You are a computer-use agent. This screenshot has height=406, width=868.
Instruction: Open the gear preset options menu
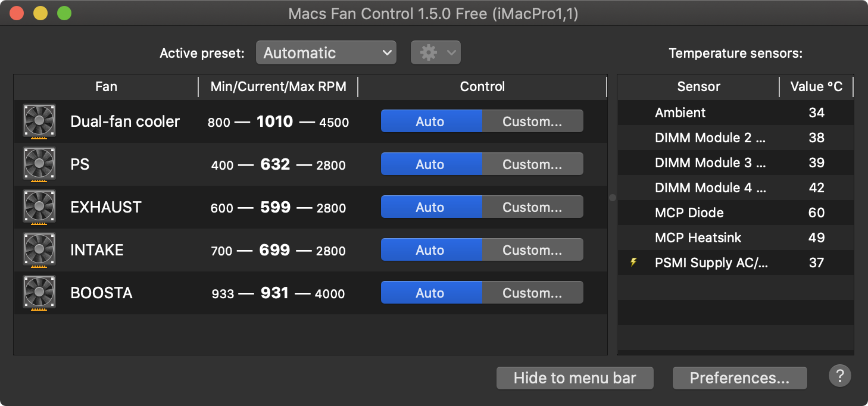pyautogui.click(x=436, y=53)
